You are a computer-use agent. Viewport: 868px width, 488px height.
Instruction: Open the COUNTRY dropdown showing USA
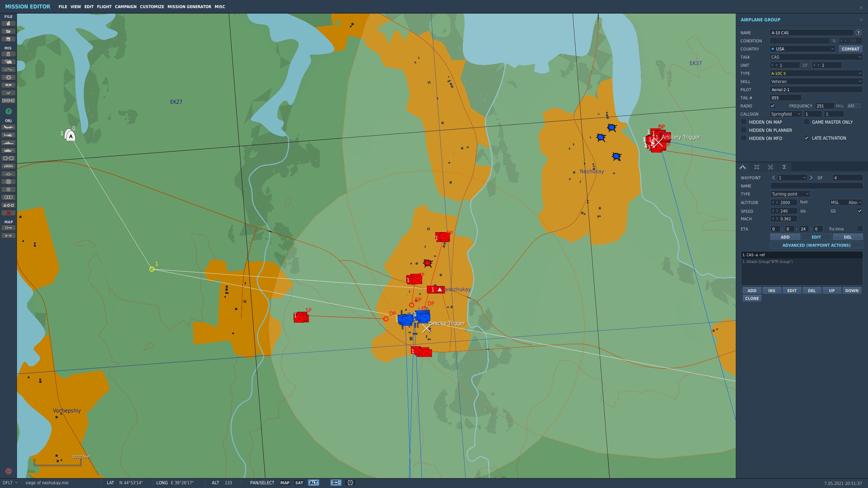tap(803, 49)
